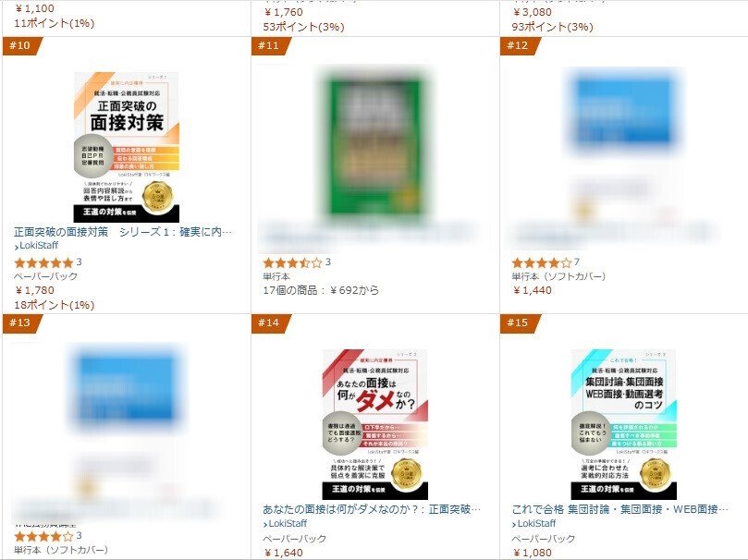This screenshot has width=748, height=560.
Task: Open the blurred green book cover at #11
Action: (x=375, y=142)
